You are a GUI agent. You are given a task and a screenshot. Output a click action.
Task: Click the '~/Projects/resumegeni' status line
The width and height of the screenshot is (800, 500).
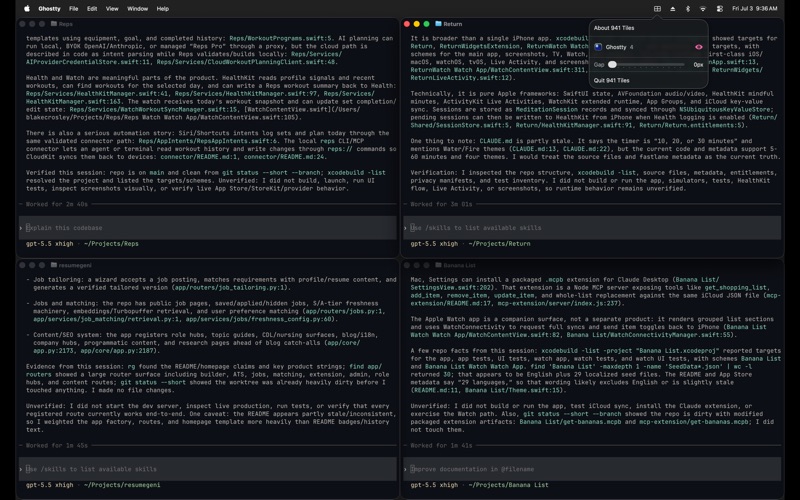pos(122,485)
